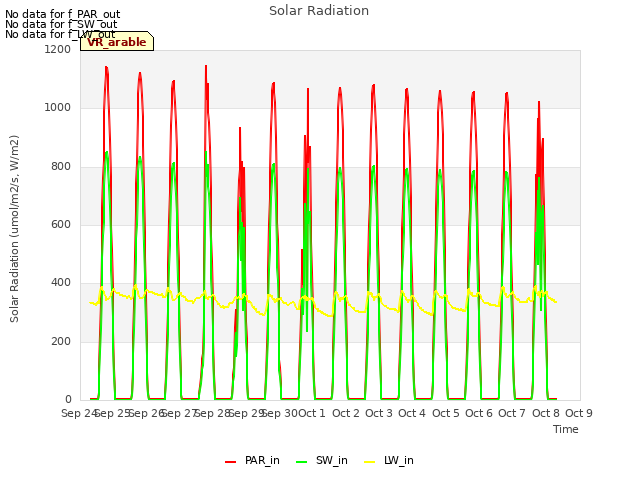Click the green SW_in legend swatch
640x480 pixels.
302,462
